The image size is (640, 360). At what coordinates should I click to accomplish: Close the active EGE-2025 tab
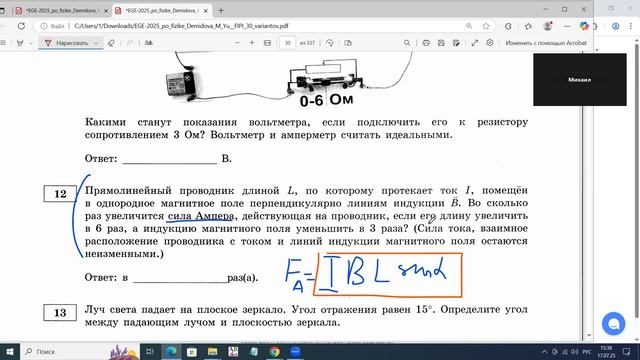point(206,11)
